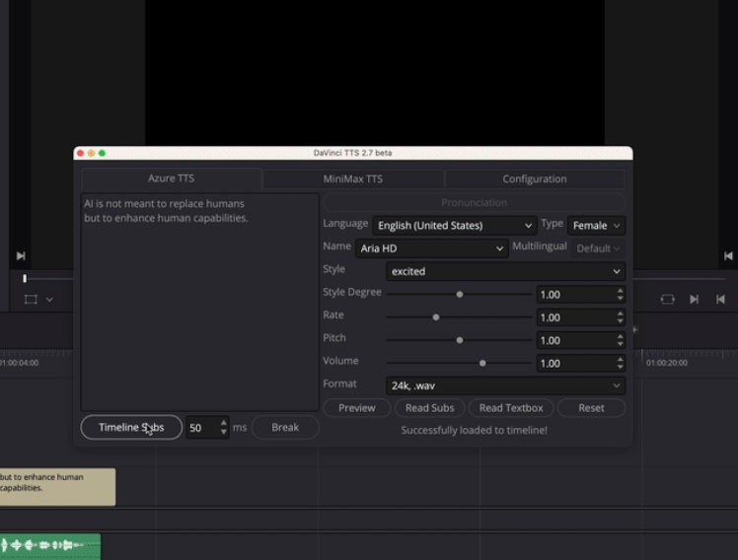Click the skip-to-end icon left of viewer
Screen dimensions: 738x560
point(21,255)
